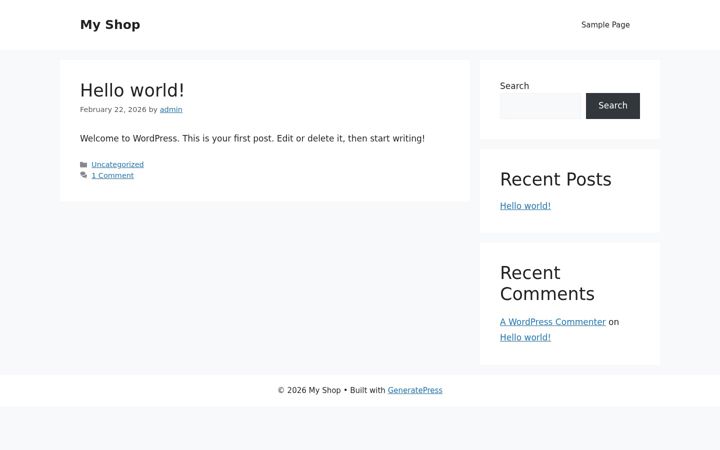
Task: Open Sample Page in the navigation menu
Action: click(605, 25)
